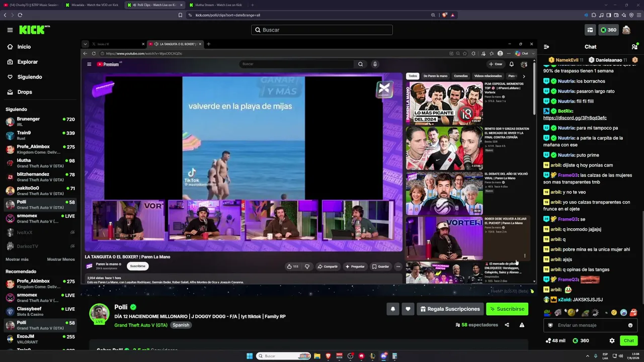The width and height of the screenshot is (644, 362).
Task: Focus the Kick search field Buscar
Action: (322, 30)
